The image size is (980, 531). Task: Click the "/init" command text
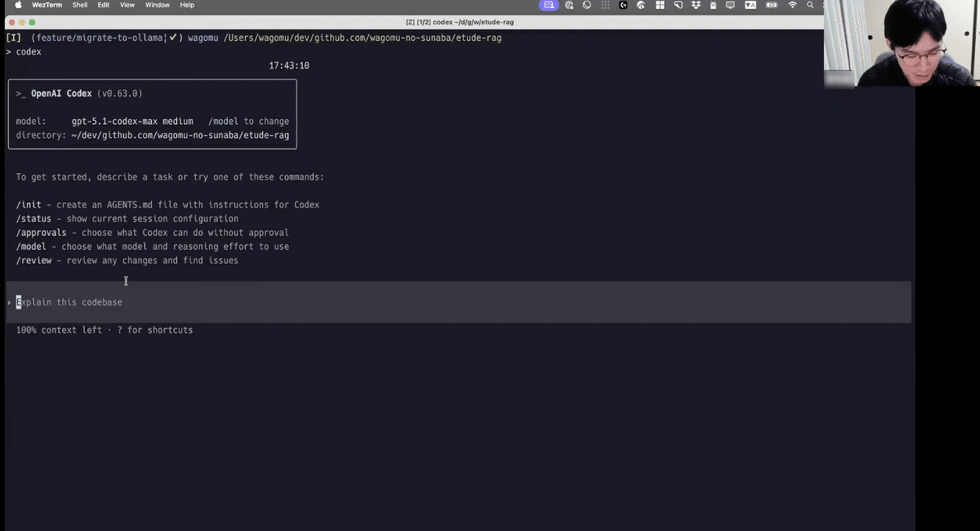pos(29,205)
